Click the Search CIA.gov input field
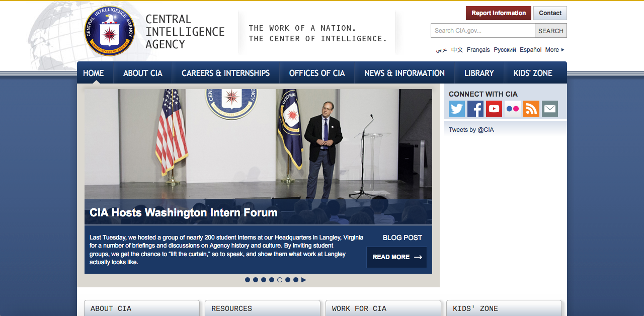This screenshot has height=316, width=644. click(483, 31)
